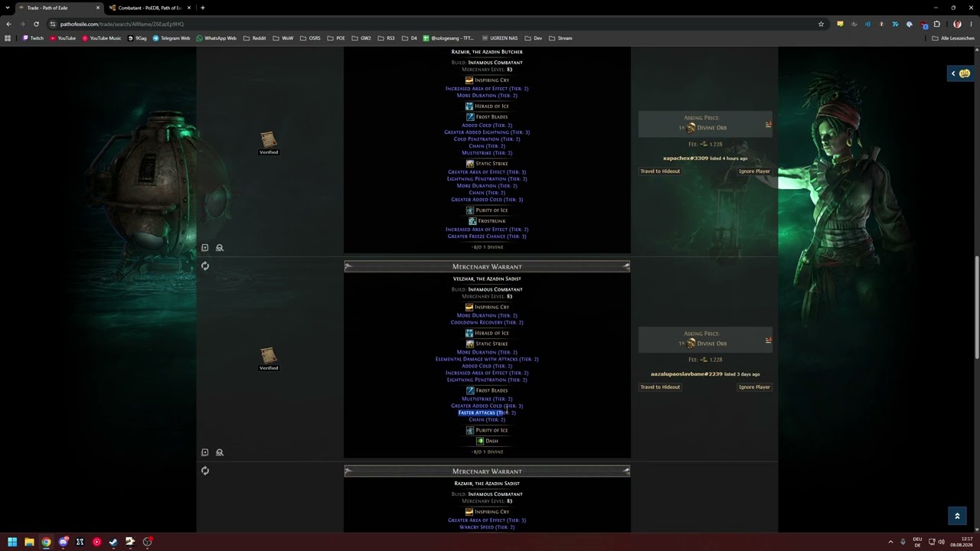980x551 pixels.
Task: Click Warcry Speed (Tier: 2) modifier
Action: pyautogui.click(x=487, y=527)
